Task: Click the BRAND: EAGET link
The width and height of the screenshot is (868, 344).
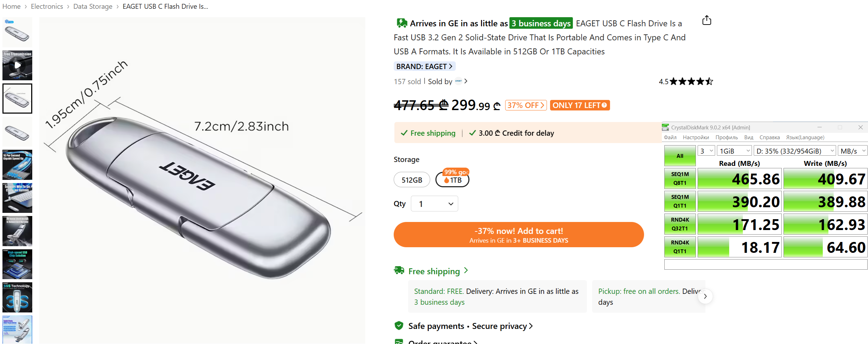Action: pyautogui.click(x=424, y=66)
